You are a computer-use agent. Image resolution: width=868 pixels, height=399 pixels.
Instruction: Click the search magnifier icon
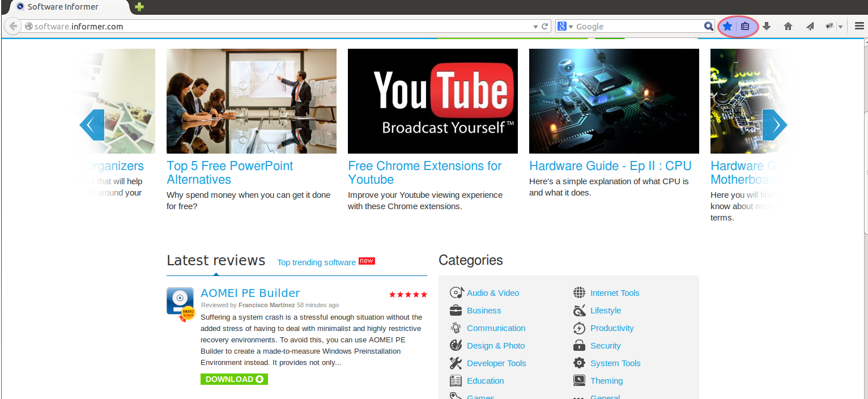coord(709,26)
